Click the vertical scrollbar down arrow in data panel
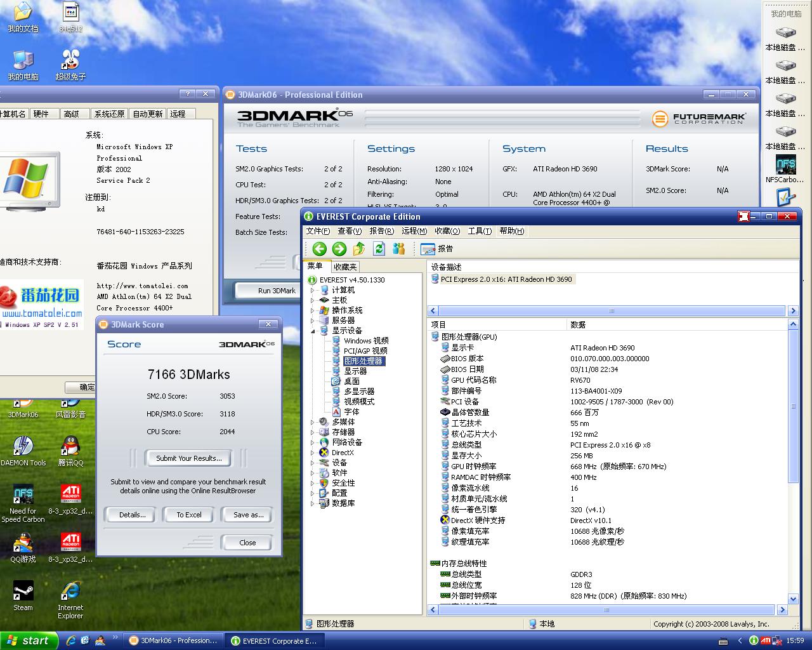Image resolution: width=812 pixels, height=650 pixels. tap(793, 599)
